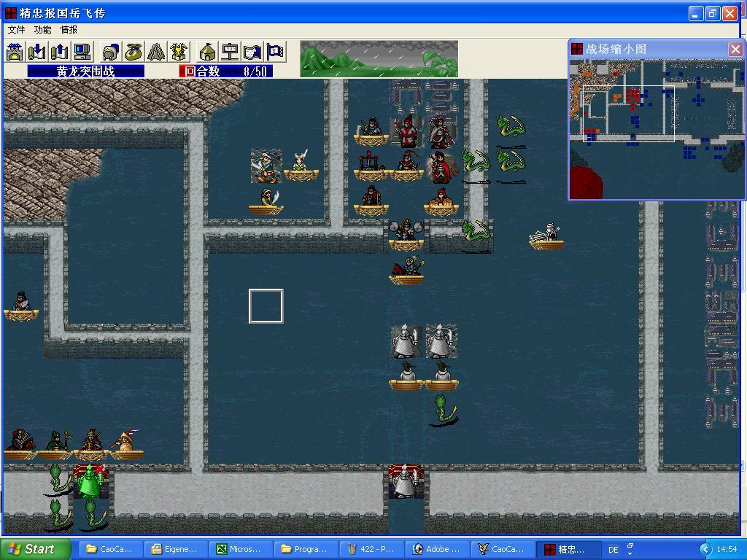Switch to the Progra... folder taskbar item
Screen dimensions: 747x560
tap(306, 549)
